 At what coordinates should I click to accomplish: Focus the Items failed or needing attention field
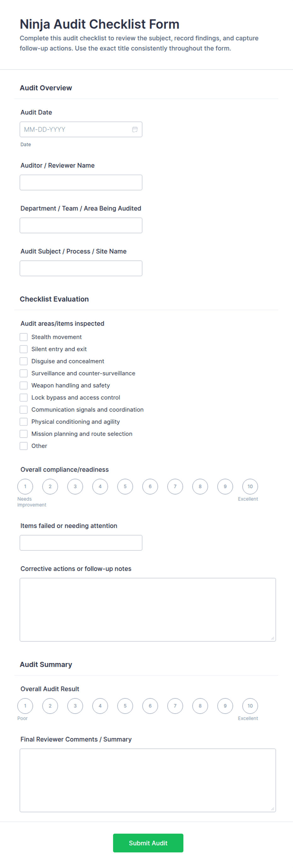[81, 542]
